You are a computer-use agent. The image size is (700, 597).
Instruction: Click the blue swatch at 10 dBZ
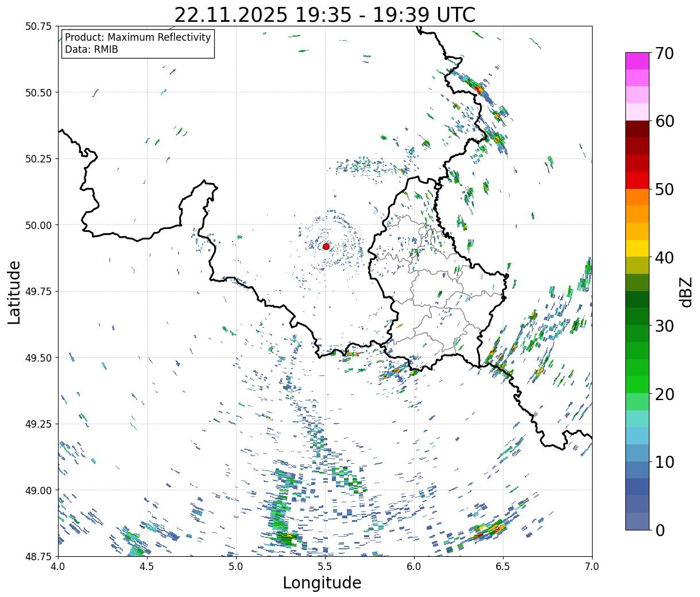(x=637, y=470)
